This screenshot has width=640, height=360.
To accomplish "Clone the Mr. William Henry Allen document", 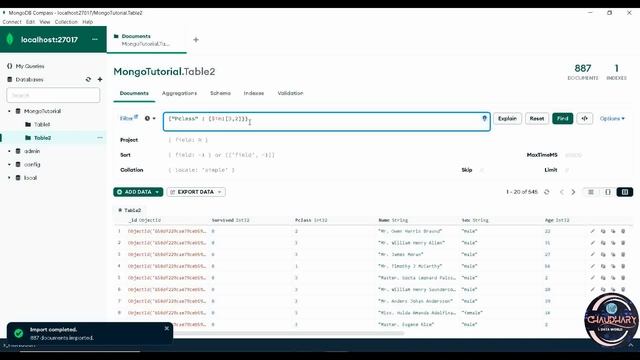I will [x=613, y=242].
